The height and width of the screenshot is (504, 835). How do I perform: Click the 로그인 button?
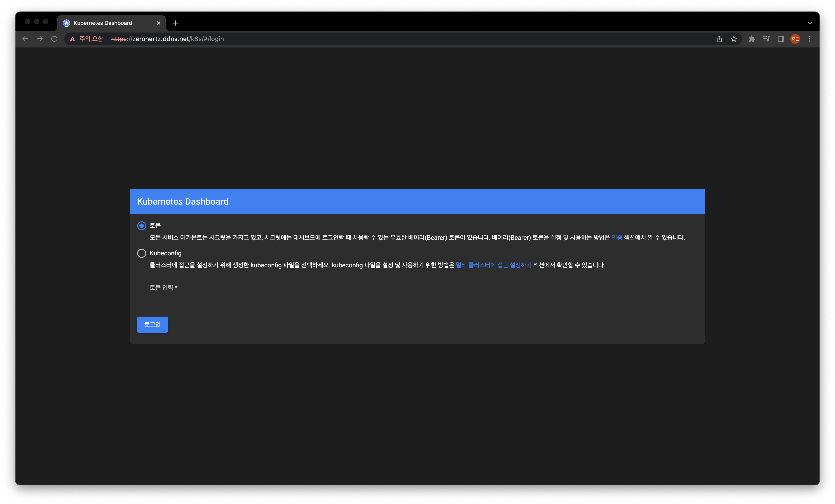[152, 324]
